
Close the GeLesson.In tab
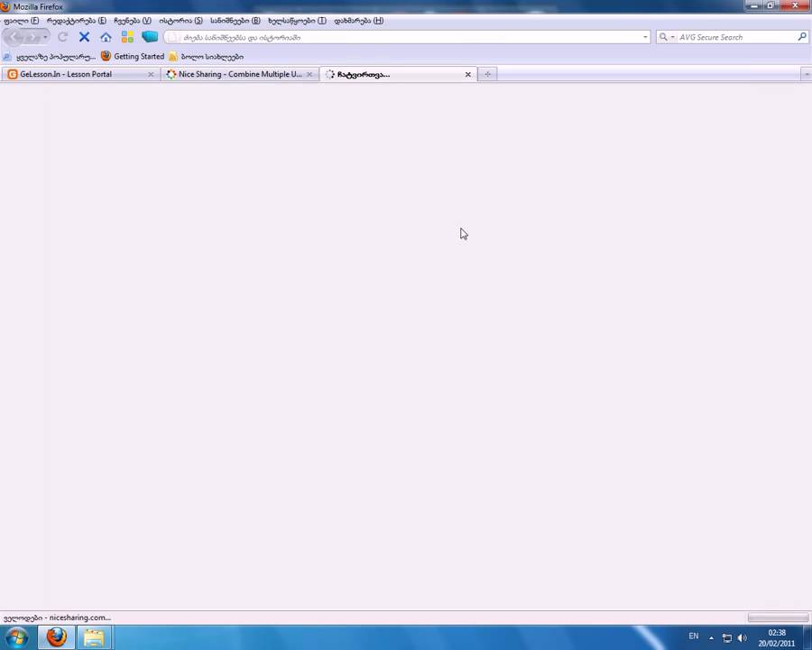pyautogui.click(x=151, y=75)
